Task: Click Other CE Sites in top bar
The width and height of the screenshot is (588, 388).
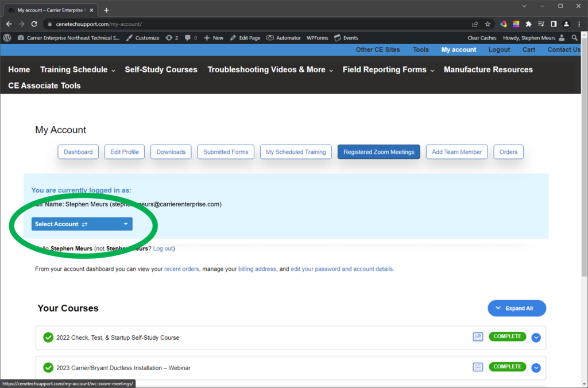Action: (378, 50)
